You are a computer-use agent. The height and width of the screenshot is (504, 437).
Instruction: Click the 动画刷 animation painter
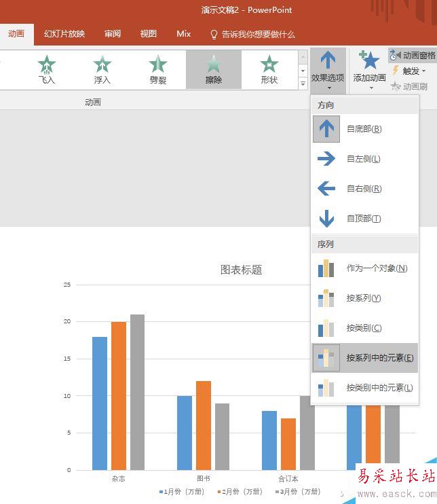click(408, 86)
